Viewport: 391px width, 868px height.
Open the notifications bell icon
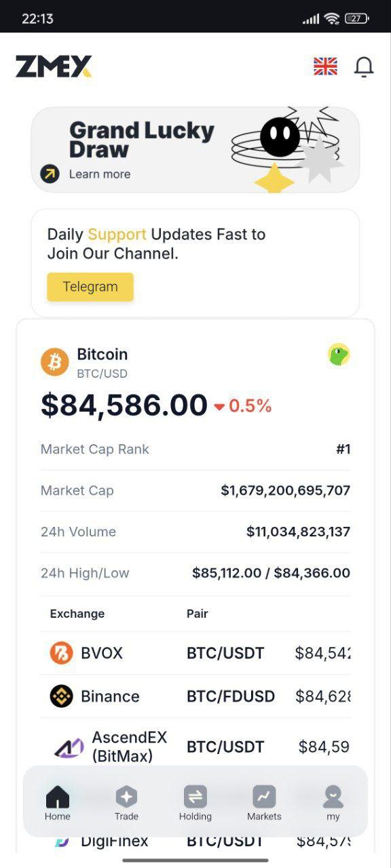tap(364, 66)
